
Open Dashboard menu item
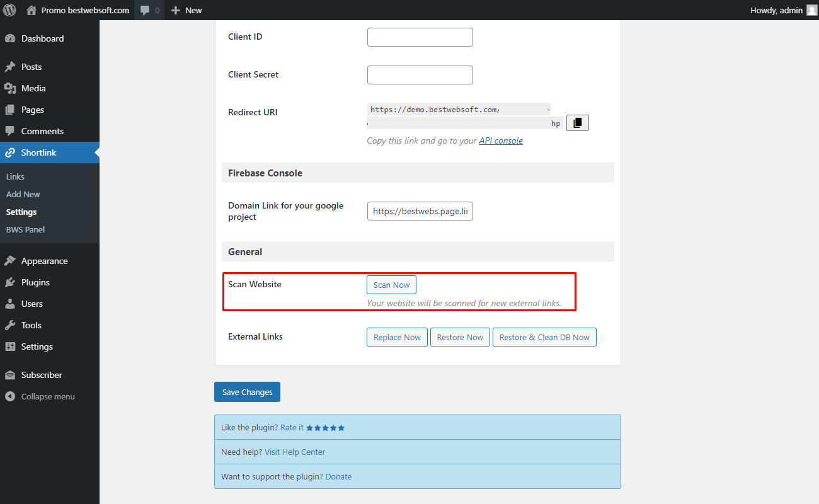(50, 38)
